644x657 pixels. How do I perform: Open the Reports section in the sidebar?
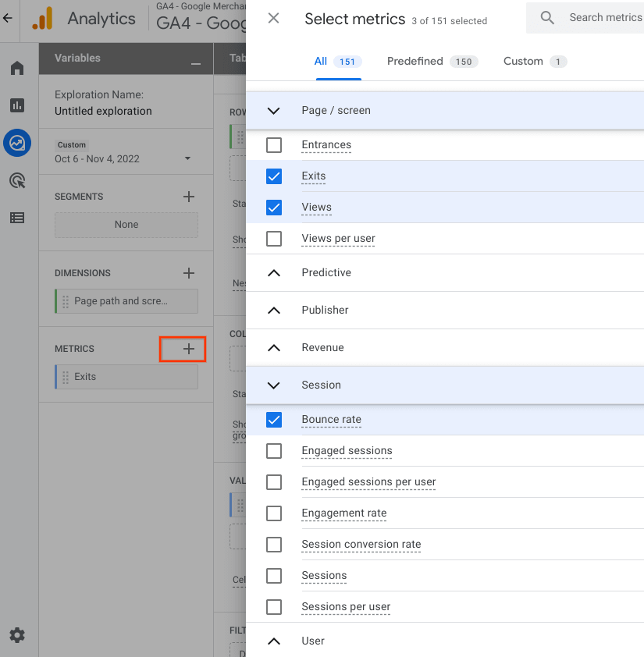coord(17,105)
